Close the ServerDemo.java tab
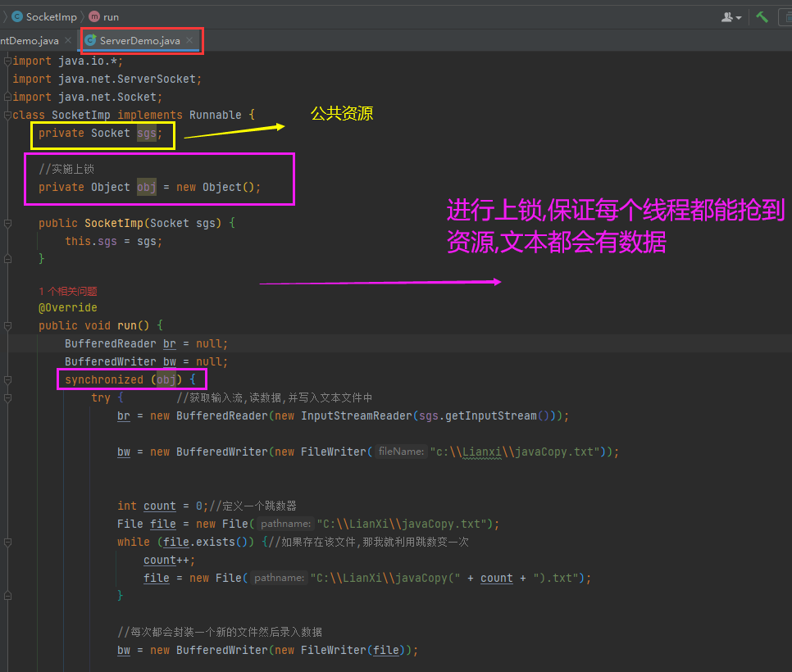This screenshot has width=792, height=672. coord(189,40)
